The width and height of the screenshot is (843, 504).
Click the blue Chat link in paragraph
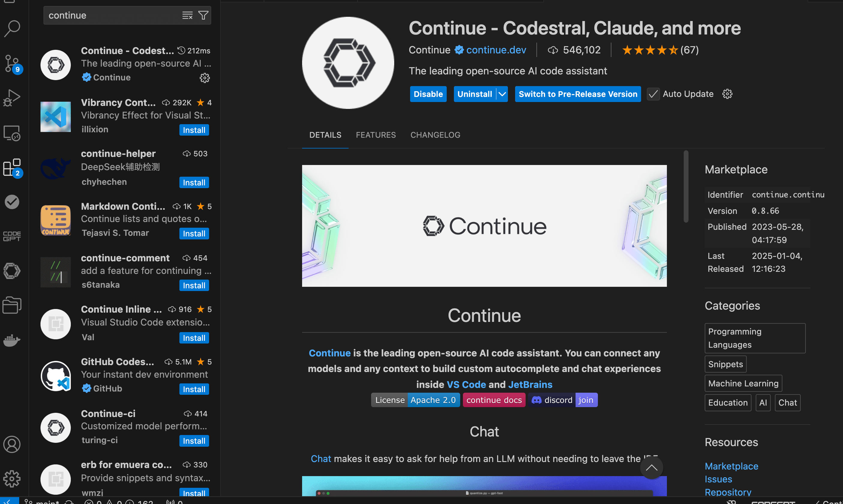321,458
